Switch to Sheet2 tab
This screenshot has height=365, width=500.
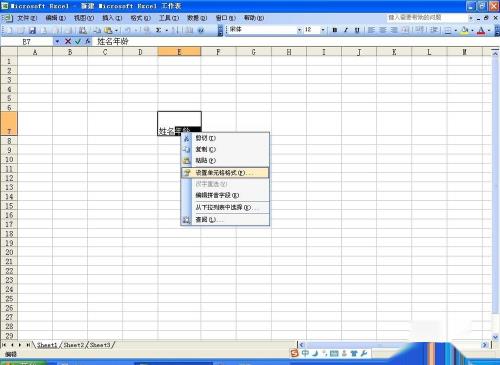[73, 345]
